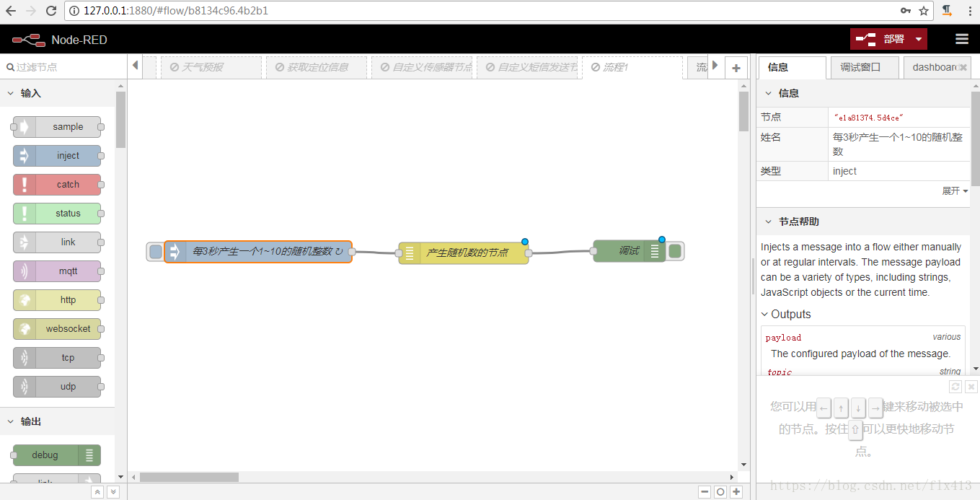Refresh the tips box icon
Screen dimensions: 980x500
[x=955, y=387]
